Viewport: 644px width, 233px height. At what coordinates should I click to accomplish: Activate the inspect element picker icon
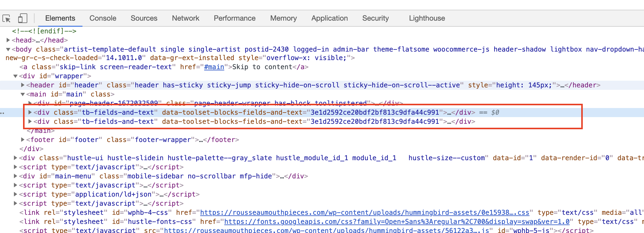pyautogui.click(x=6, y=18)
